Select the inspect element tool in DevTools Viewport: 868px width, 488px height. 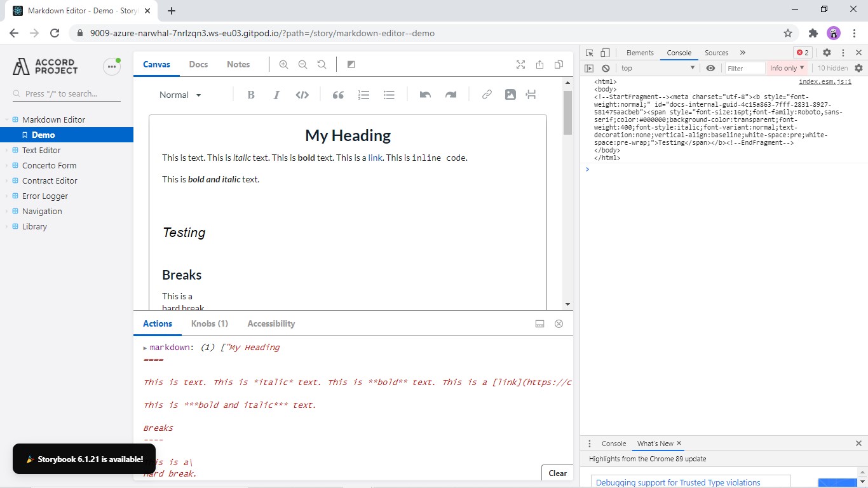click(590, 52)
